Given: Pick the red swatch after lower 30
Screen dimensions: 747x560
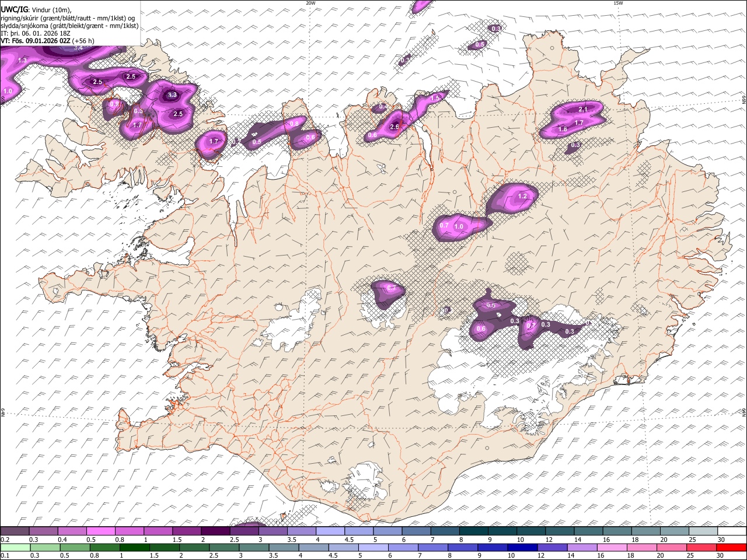Looking at the screenshot, I should 732,547.
